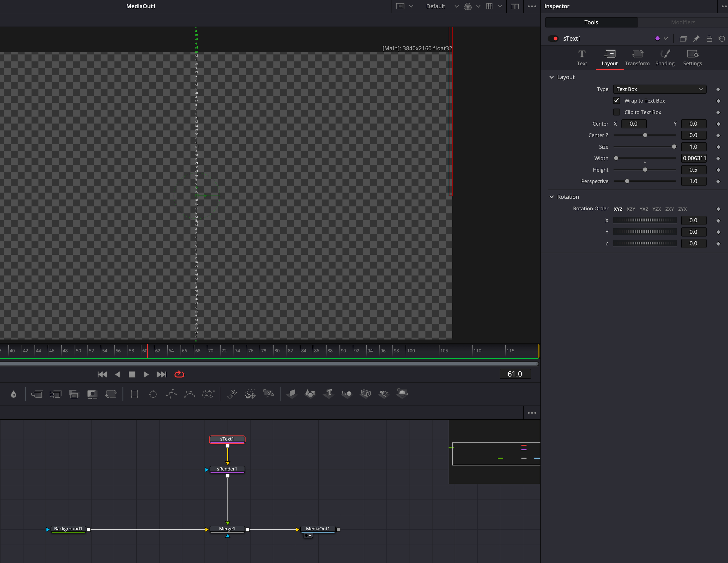This screenshot has width=728, height=563.
Task: Add a Channel Booleans node from the toolbar
Action: [x=55, y=394]
